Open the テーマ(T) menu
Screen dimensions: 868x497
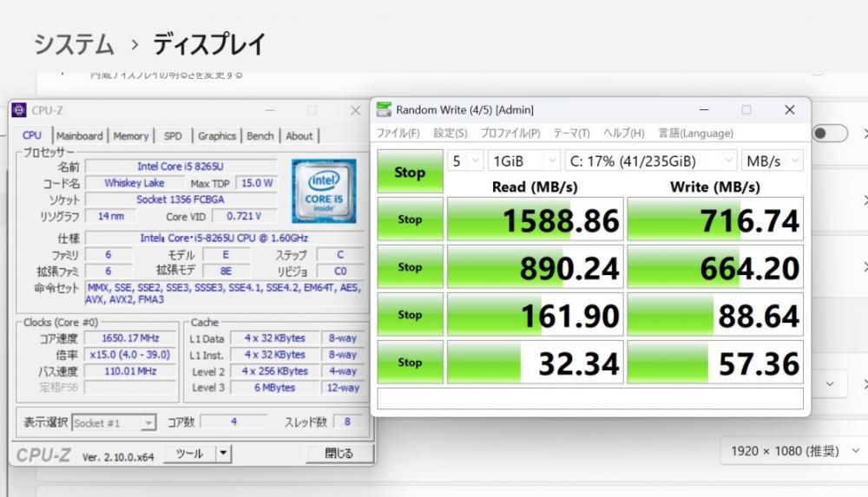click(572, 134)
